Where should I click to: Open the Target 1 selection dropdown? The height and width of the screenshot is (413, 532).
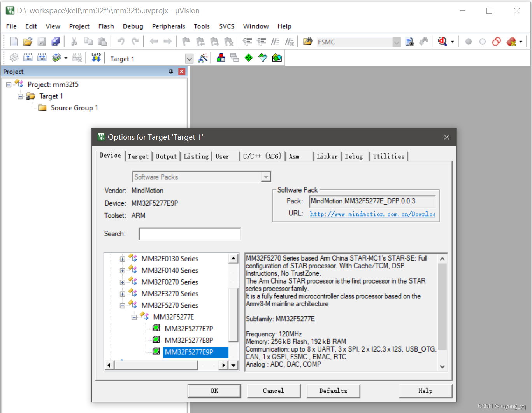(189, 59)
